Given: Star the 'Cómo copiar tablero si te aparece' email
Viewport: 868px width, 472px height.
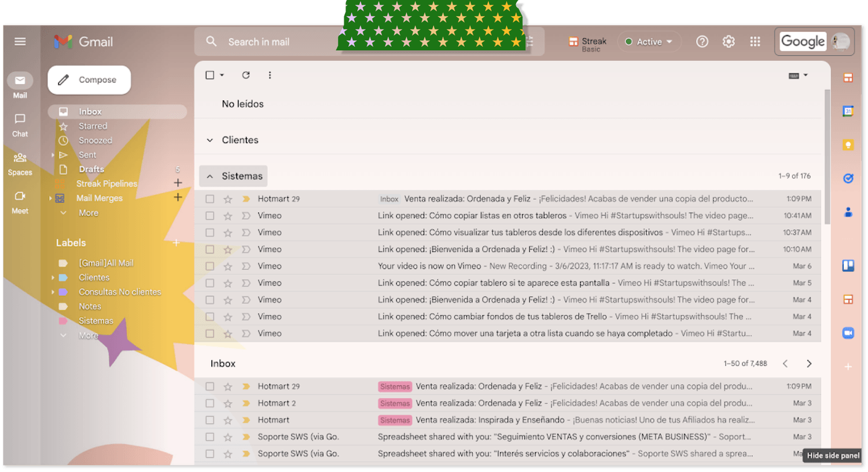Looking at the screenshot, I should (228, 283).
